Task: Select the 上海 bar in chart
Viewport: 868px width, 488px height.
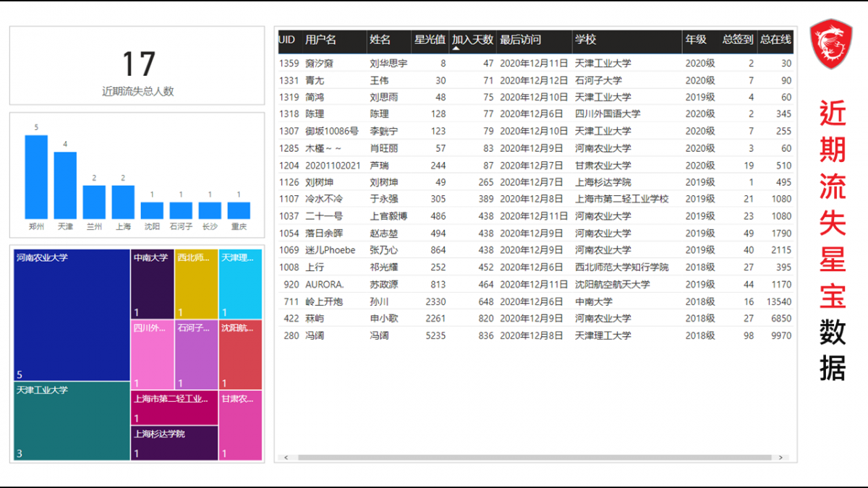Action: (x=123, y=202)
